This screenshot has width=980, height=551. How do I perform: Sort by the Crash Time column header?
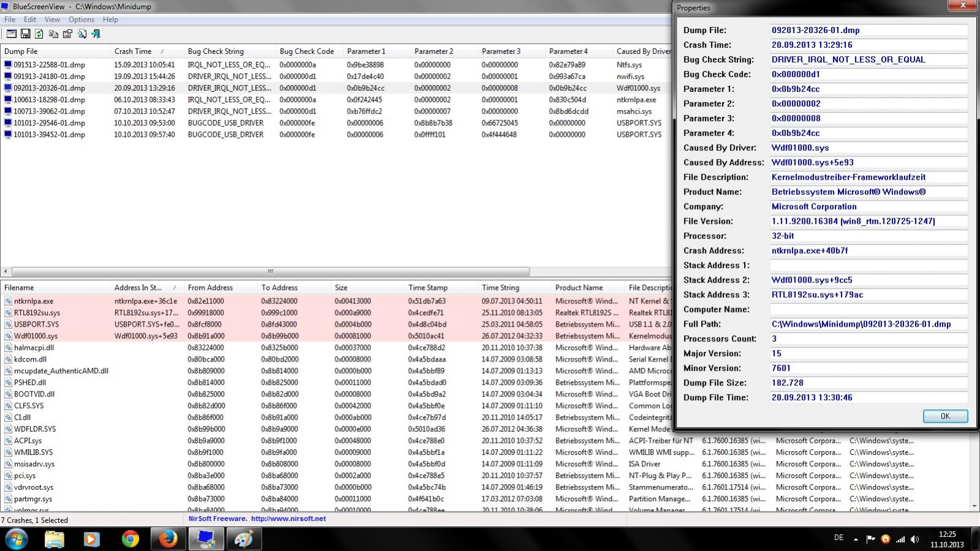tap(147, 51)
